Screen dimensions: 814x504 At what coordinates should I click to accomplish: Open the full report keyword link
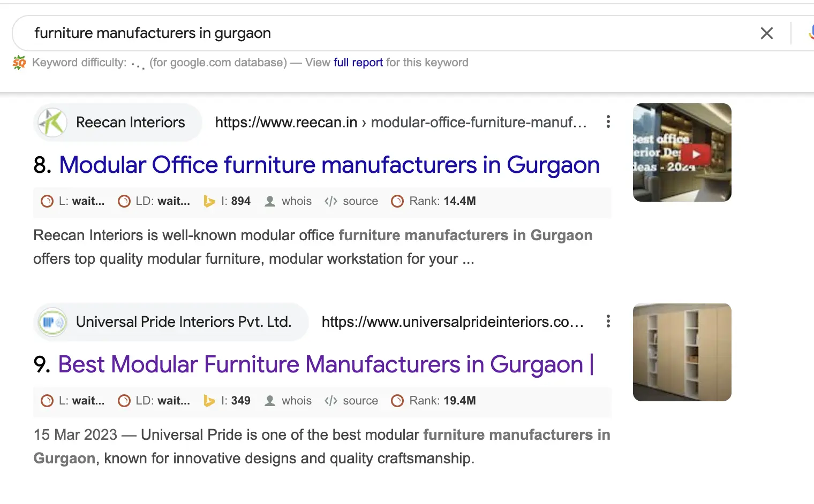pyautogui.click(x=358, y=63)
